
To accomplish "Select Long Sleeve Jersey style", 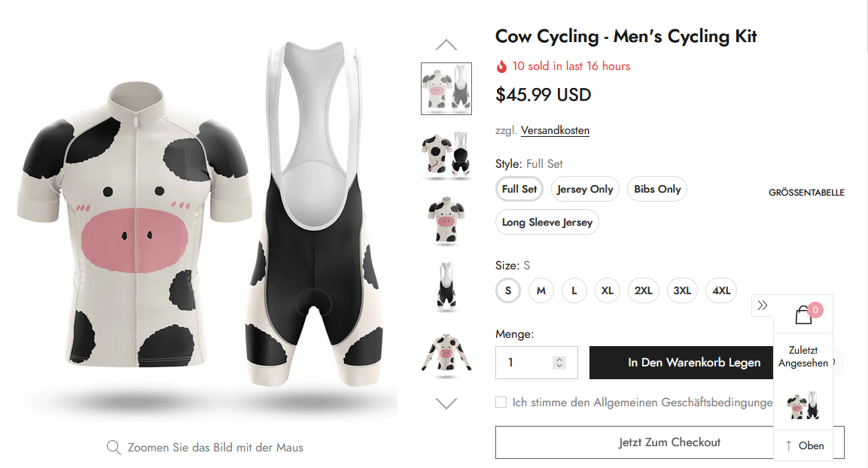I will click(x=547, y=222).
